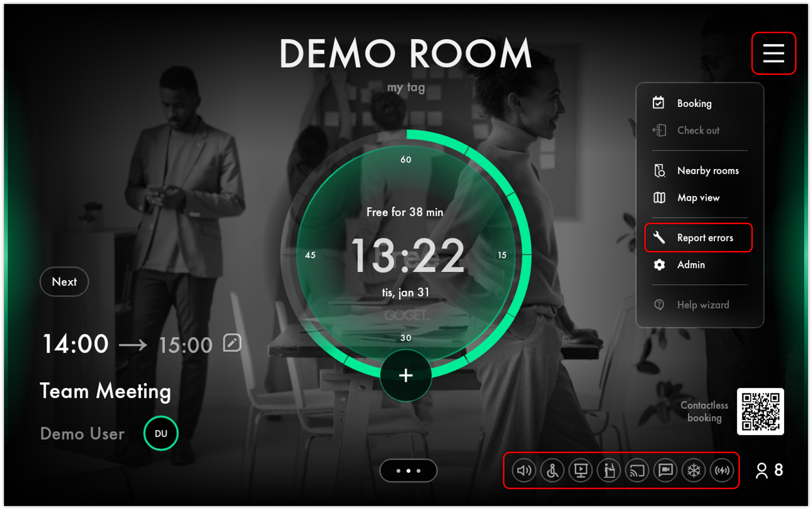Click the Check out door icon
Screen dimensions: 812x510
(x=659, y=130)
